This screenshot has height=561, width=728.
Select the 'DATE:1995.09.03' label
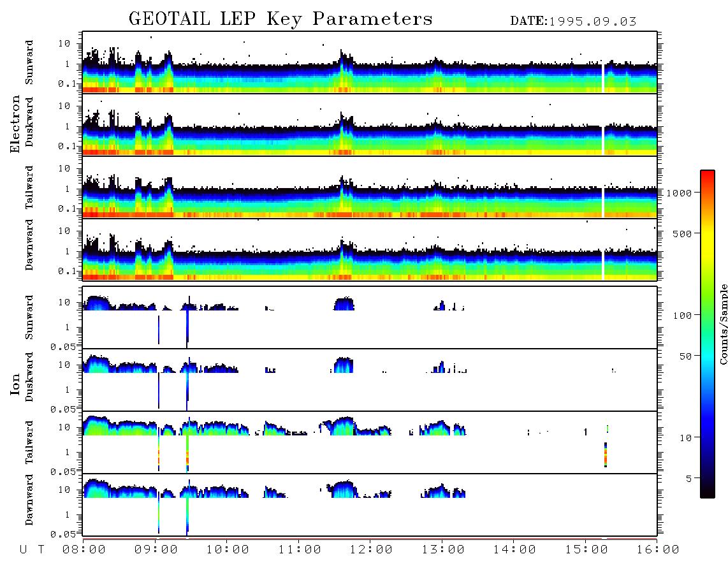[x=573, y=22]
